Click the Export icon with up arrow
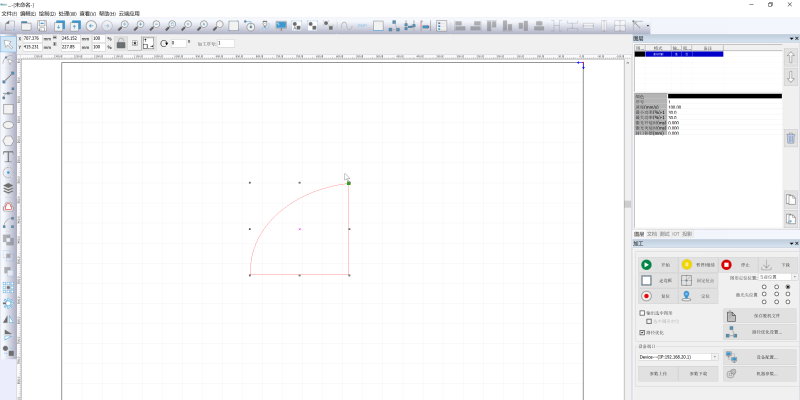Viewport: 800px width, 400px height. pos(76,26)
